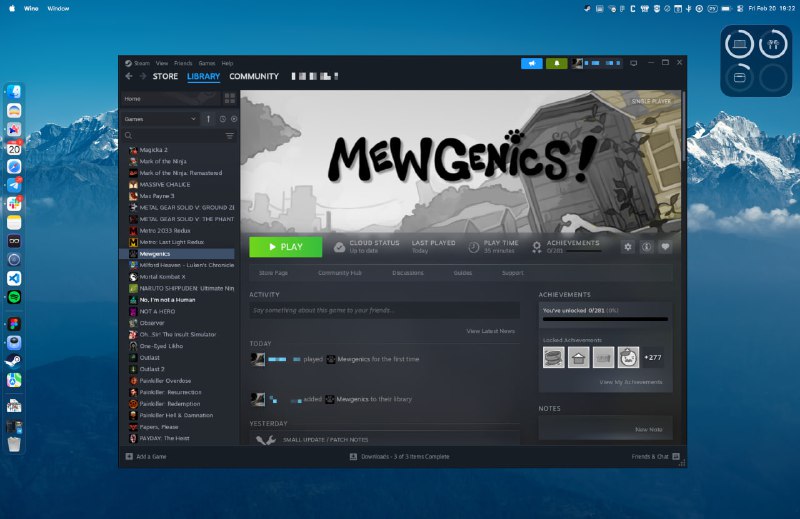800x519 pixels.
Task: Open Visual Studio Code in the dock
Action: 14,278
